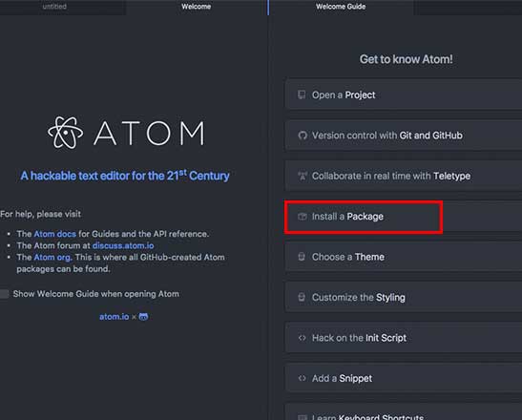Open the discuss.atom.io forum link

click(123, 245)
